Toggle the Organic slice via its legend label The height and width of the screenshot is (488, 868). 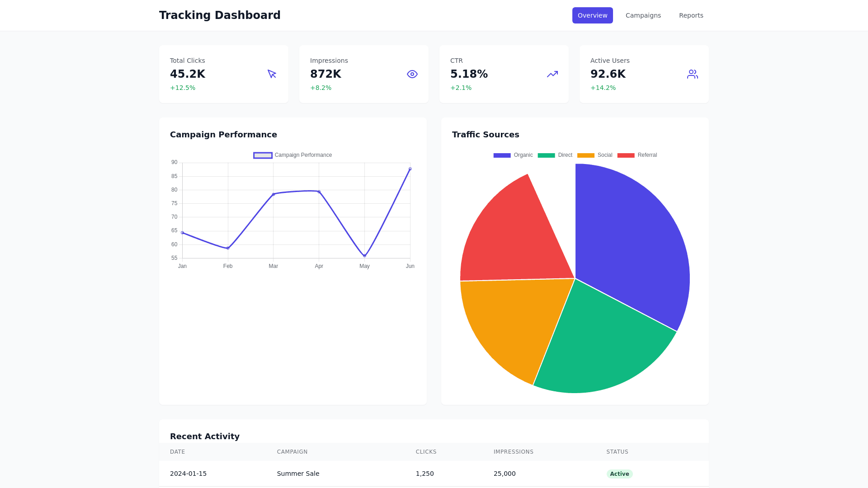click(523, 155)
